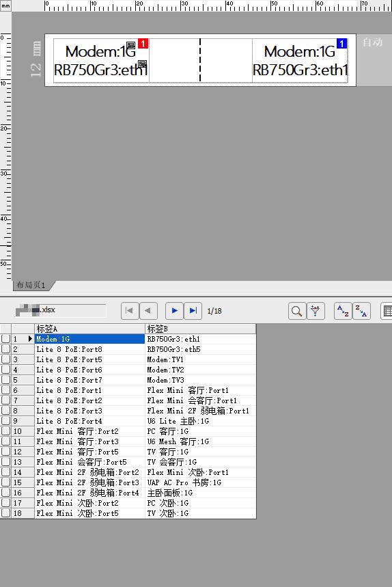Sort records ascending A to Z
The image size is (392, 587).
[343, 311]
